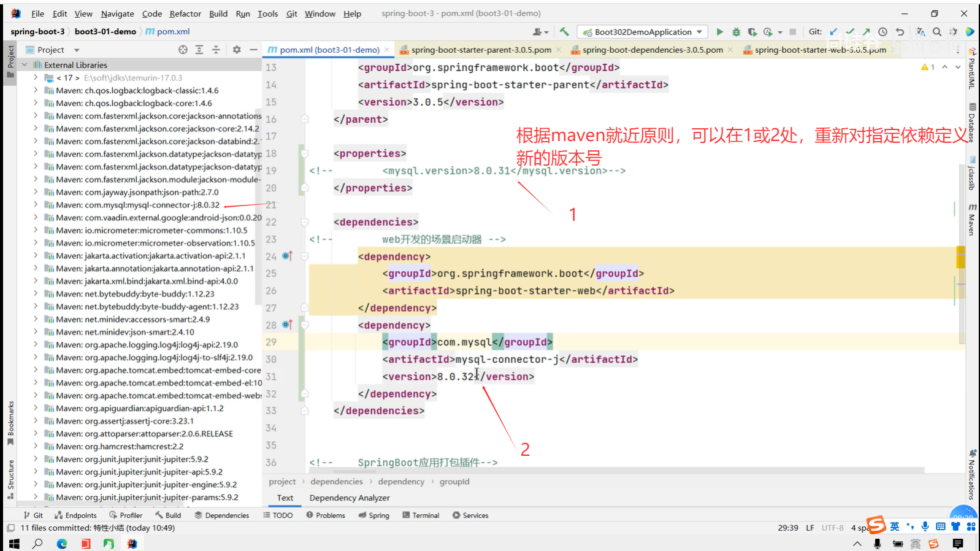Open the Git history clock icon
This screenshot has height=551, width=980.
point(882,32)
